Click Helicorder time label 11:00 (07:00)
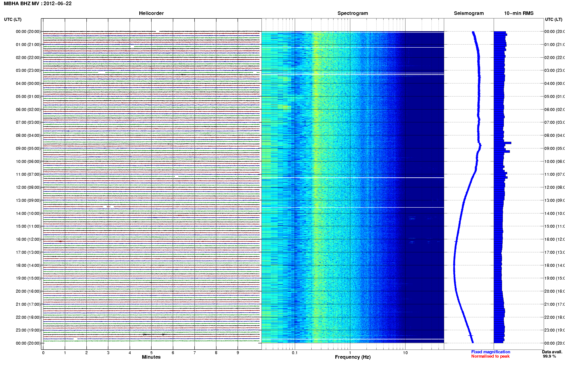This screenshot has height=368, width=588. click(28, 174)
